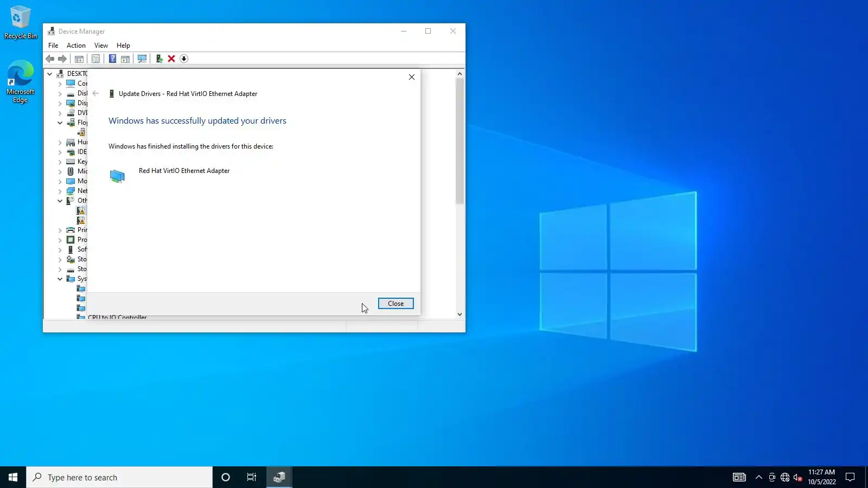The height and width of the screenshot is (488, 868).
Task: Click the scrollbar down arrow in Device Manager
Action: pos(459,314)
